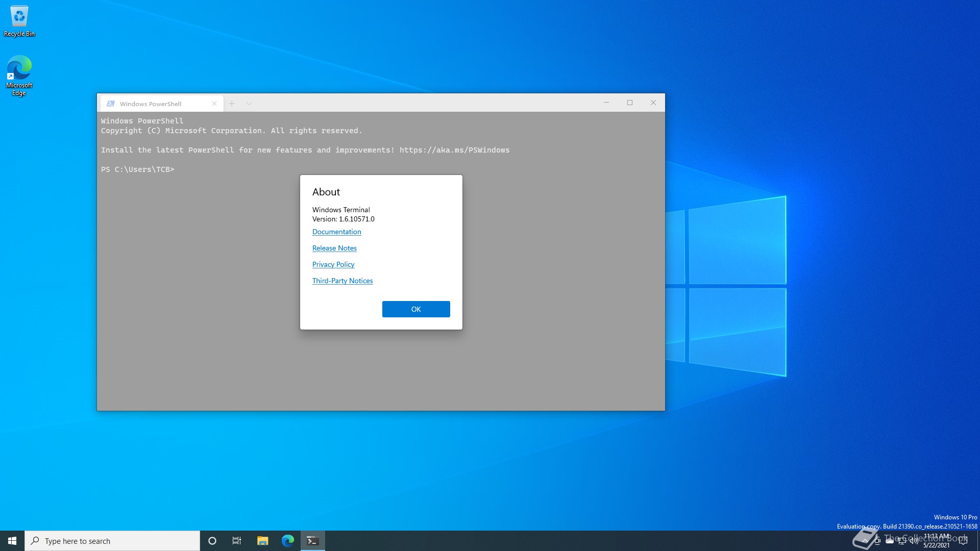Click the taskbar search box
The width and height of the screenshot is (980, 551).
coord(112,541)
